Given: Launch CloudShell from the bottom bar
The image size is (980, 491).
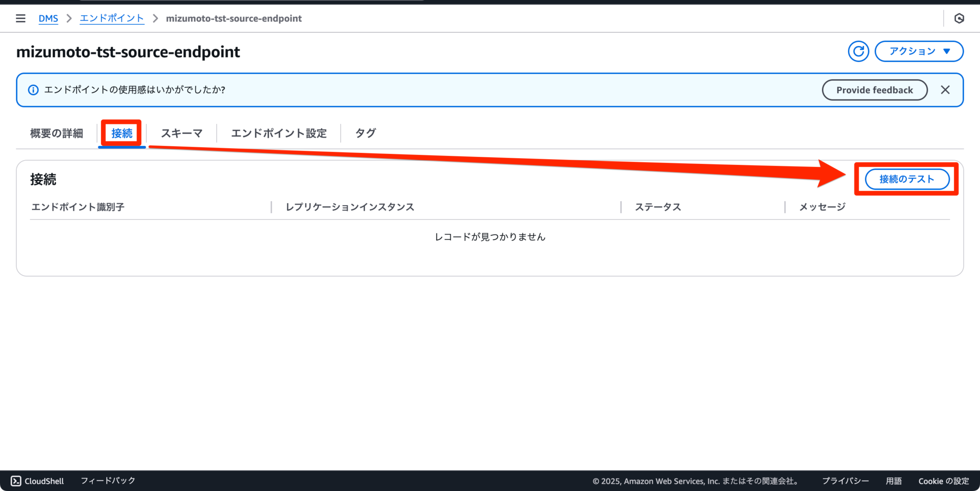Looking at the screenshot, I should click(37, 481).
